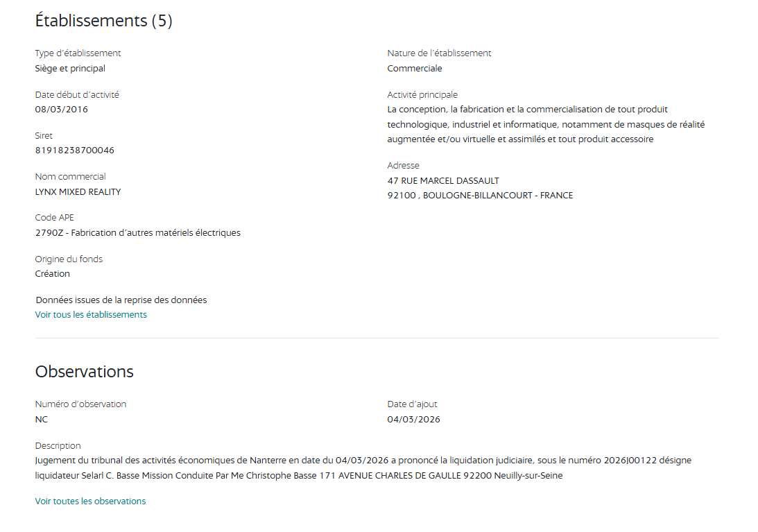Click the 'Création' origin value
The height and width of the screenshot is (532, 758).
pyautogui.click(x=53, y=274)
